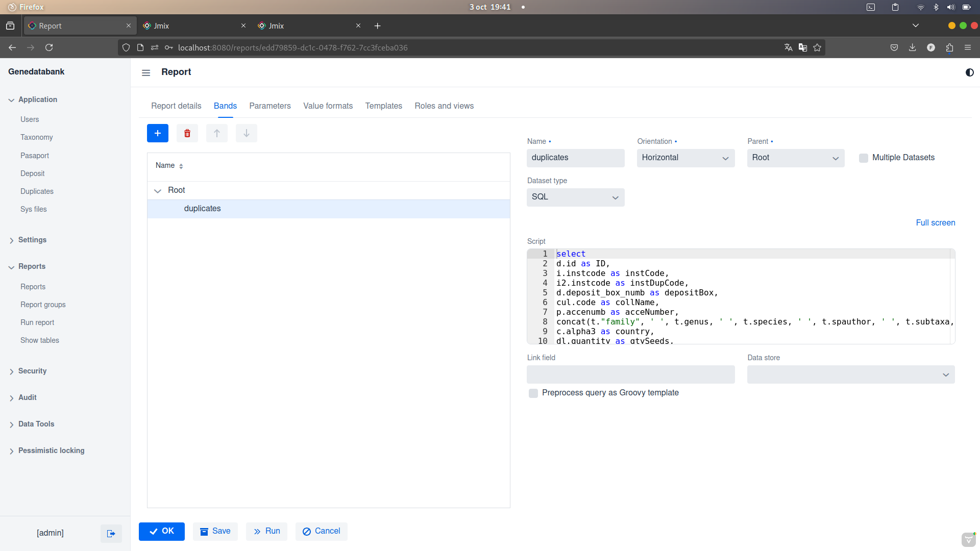Image resolution: width=980 pixels, height=551 pixels.
Task: Click the shield tracking protection icon
Action: point(126,47)
